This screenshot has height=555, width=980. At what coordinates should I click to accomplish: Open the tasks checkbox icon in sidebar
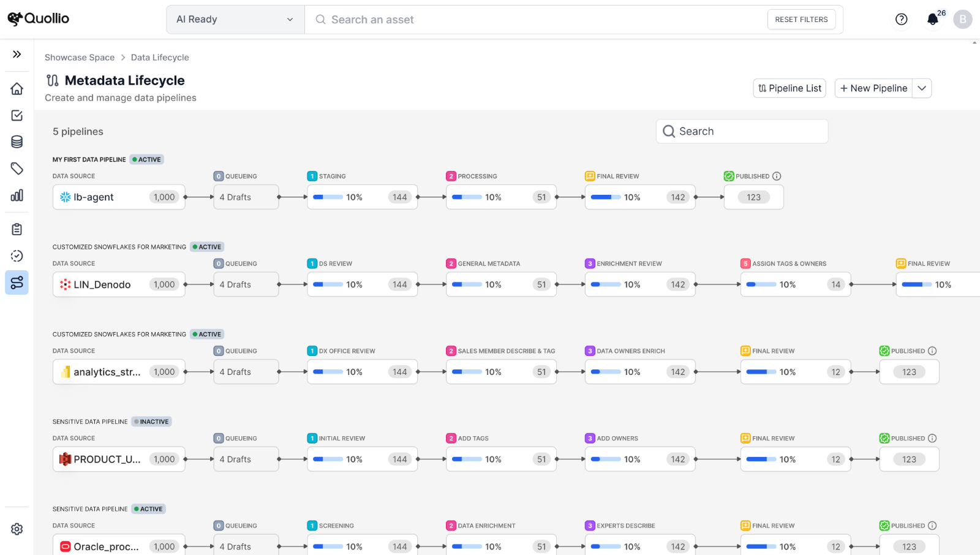[x=17, y=115]
